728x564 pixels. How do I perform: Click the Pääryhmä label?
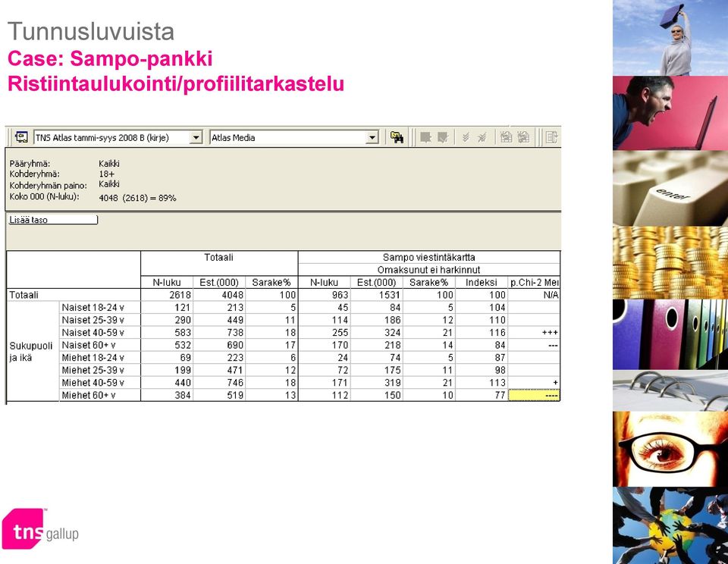point(30,164)
